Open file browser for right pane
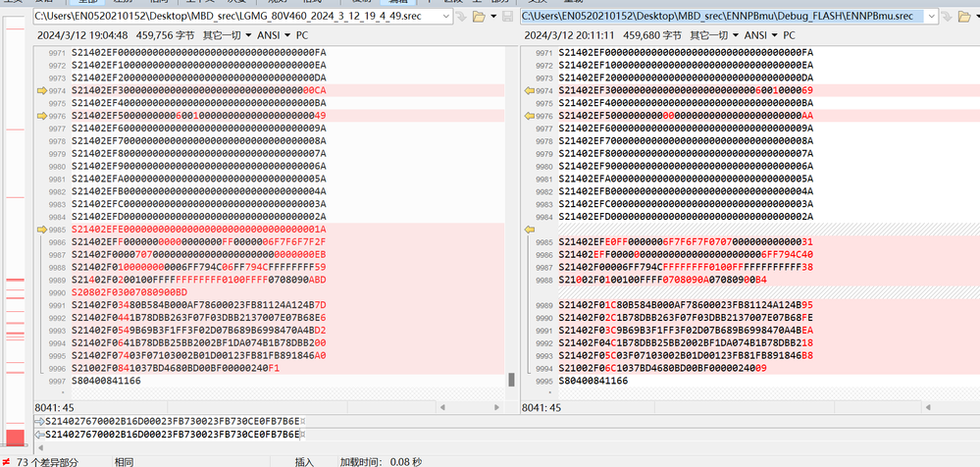980x467 pixels. point(966,17)
